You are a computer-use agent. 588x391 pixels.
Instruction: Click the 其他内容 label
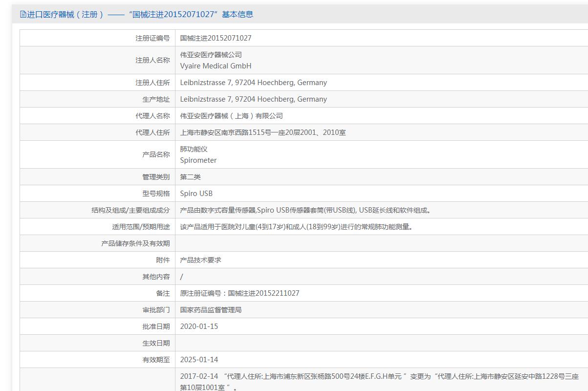[x=156, y=277]
